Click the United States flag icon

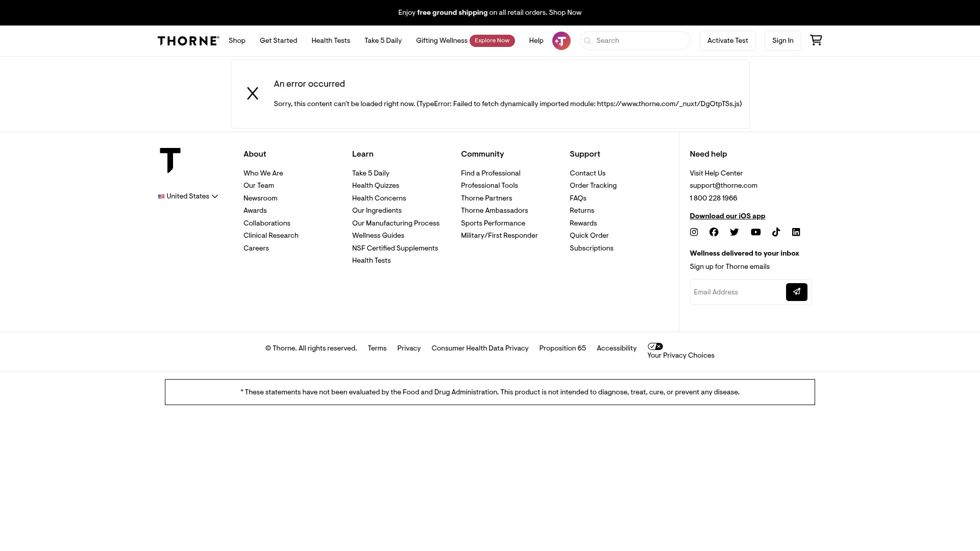(x=161, y=196)
